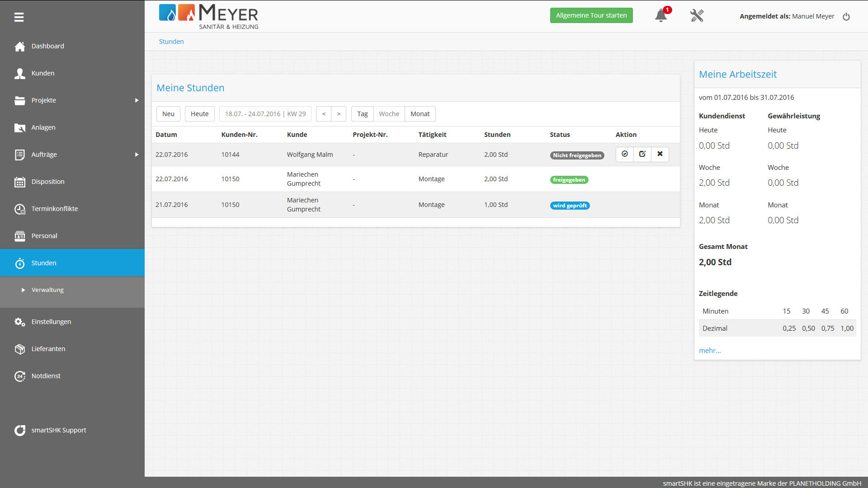Click the Kunden-Nr. column header

[239, 135]
